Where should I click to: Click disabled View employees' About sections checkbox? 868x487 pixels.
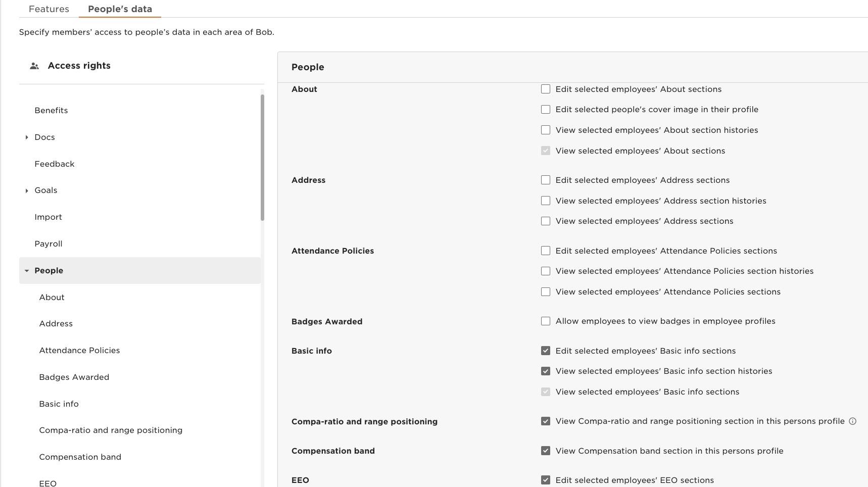[546, 151]
